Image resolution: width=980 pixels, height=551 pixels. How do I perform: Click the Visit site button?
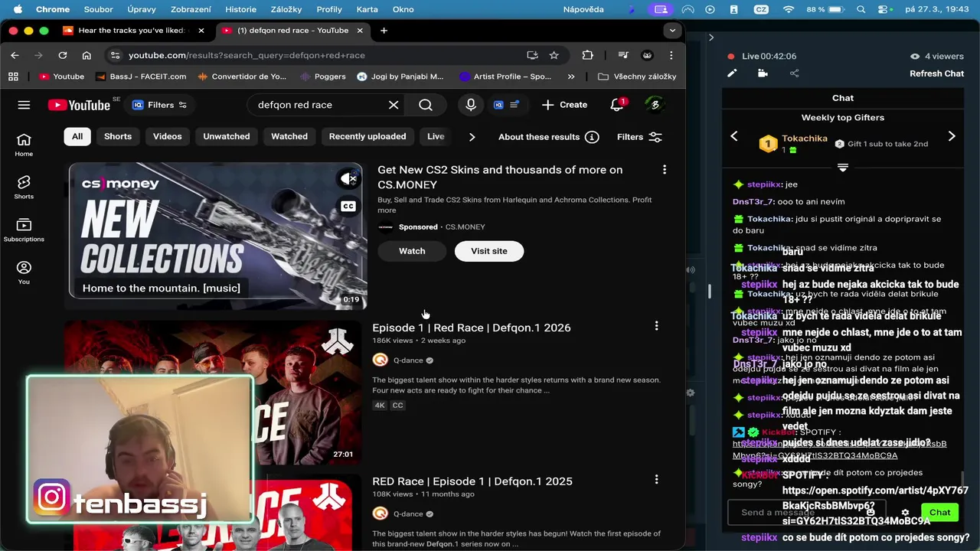pos(489,251)
